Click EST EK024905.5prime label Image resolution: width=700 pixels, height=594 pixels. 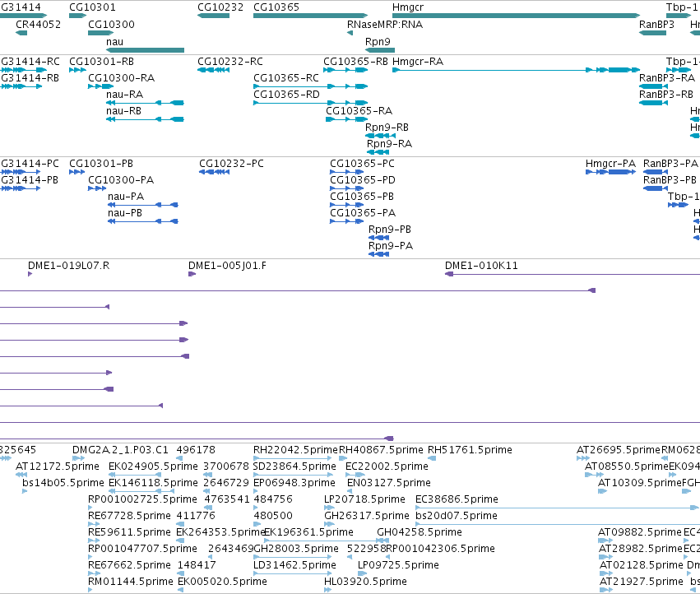coord(153,466)
